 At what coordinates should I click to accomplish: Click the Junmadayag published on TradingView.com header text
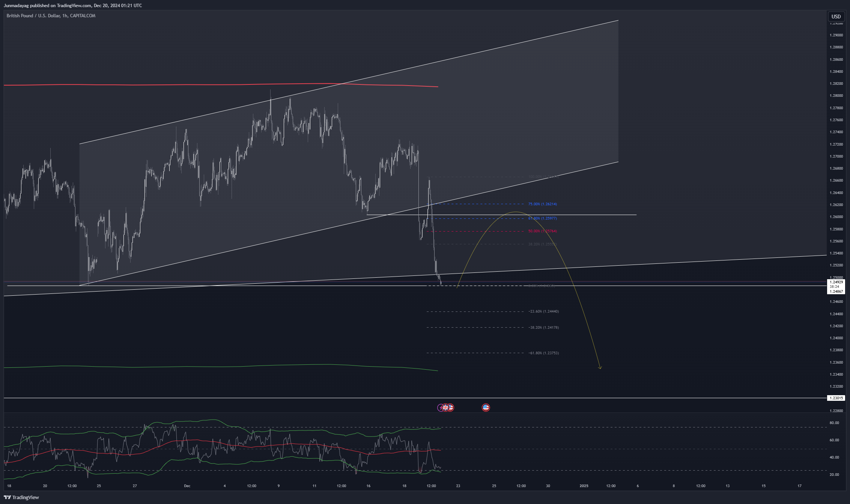73,5
